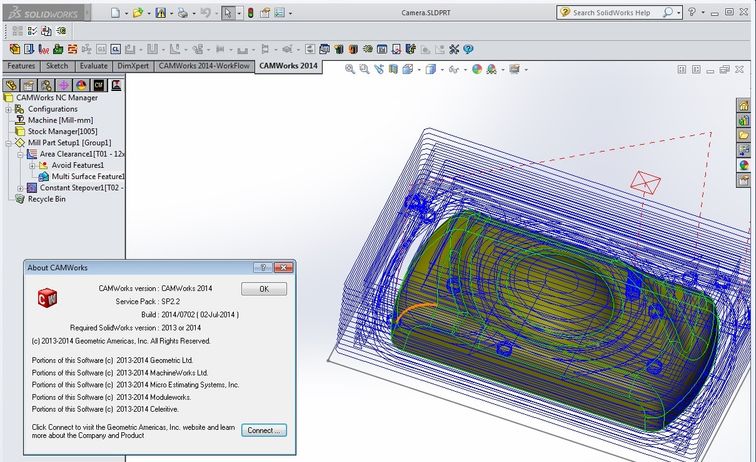Open DisplayManager color ball tab in the left panel
The image size is (756, 462).
pos(81,85)
